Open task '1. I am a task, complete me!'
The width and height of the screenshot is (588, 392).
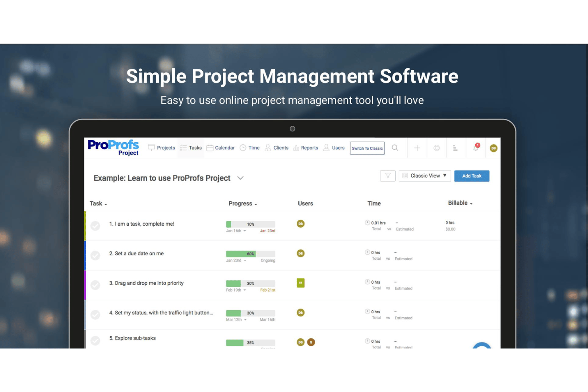click(141, 224)
